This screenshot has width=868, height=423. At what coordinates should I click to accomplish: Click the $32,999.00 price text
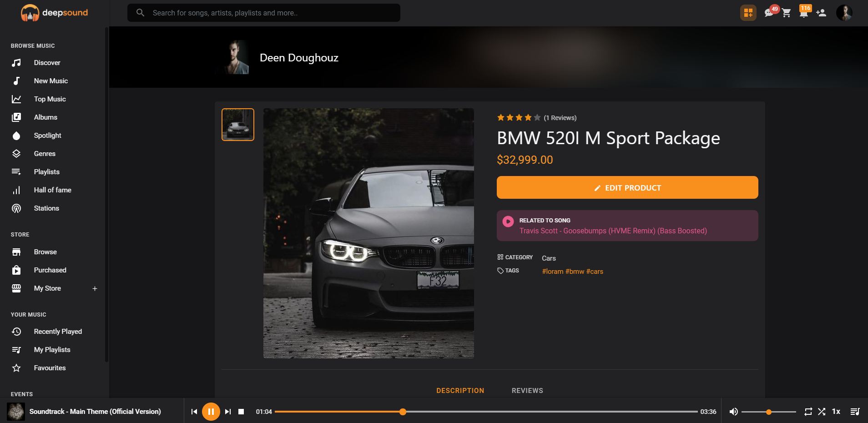click(x=525, y=160)
